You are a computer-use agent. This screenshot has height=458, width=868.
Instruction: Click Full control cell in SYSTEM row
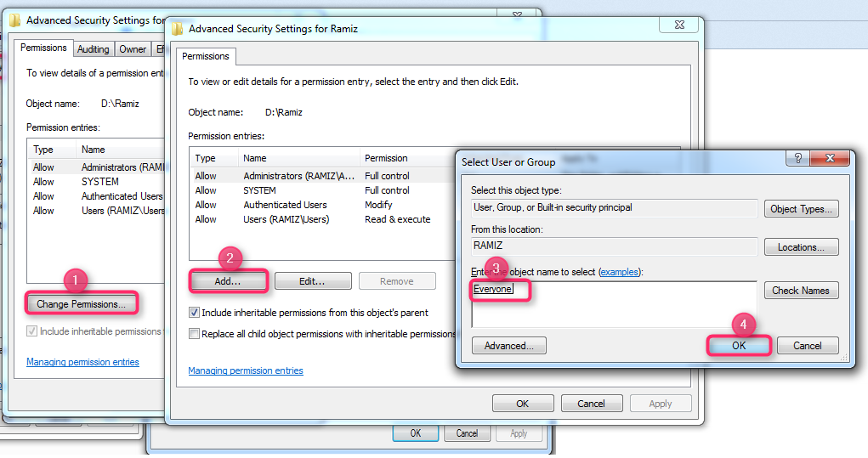[387, 190]
